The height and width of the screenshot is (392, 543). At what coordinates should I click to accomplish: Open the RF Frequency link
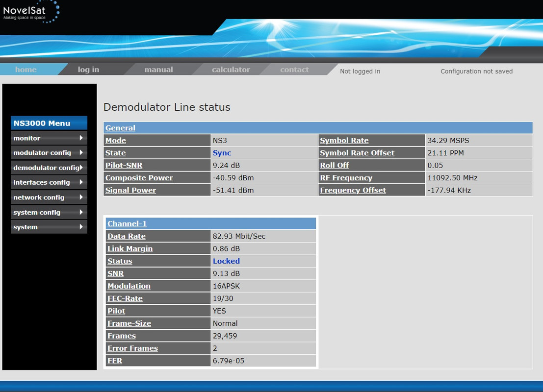(346, 177)
